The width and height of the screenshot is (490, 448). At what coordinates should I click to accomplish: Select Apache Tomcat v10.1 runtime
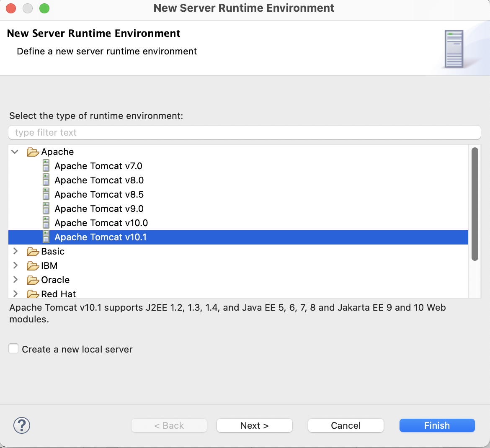(101, 237)
